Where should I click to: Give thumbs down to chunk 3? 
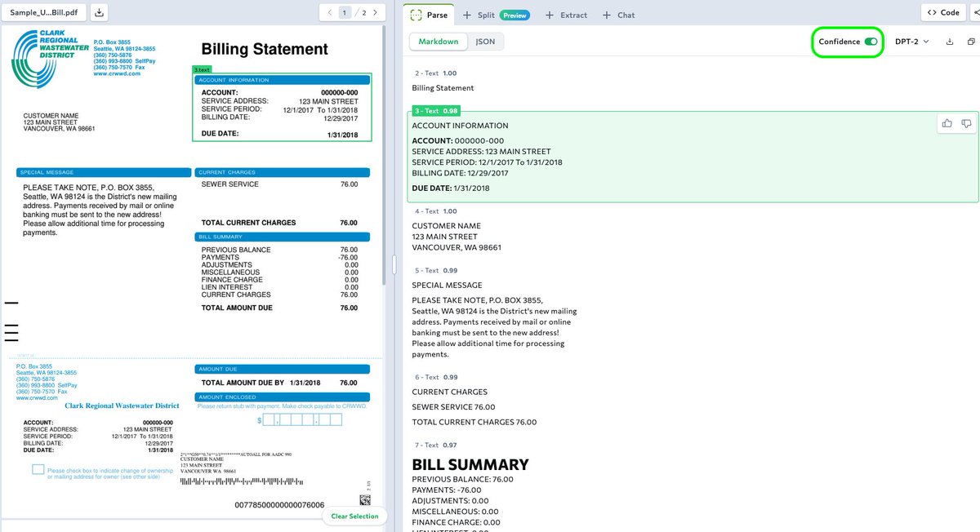tap(966, 123)
